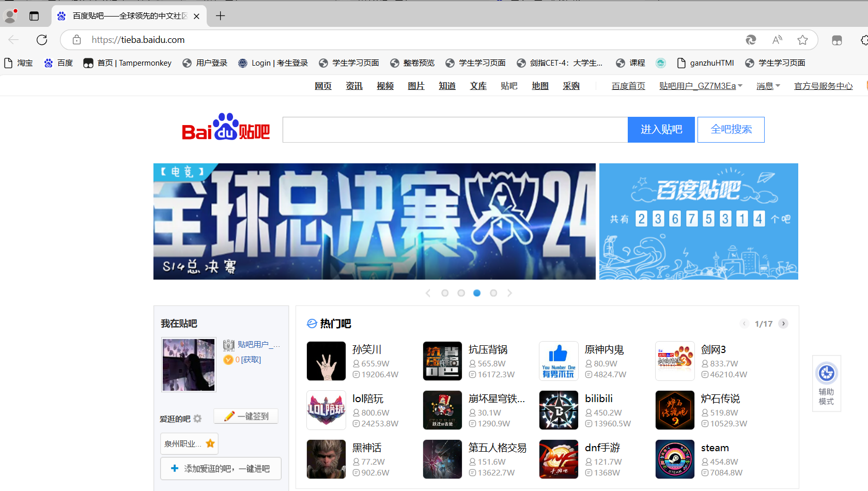Open the 原神内鬼 tieba icon
The image size is (868, 491).
(559, 361)
